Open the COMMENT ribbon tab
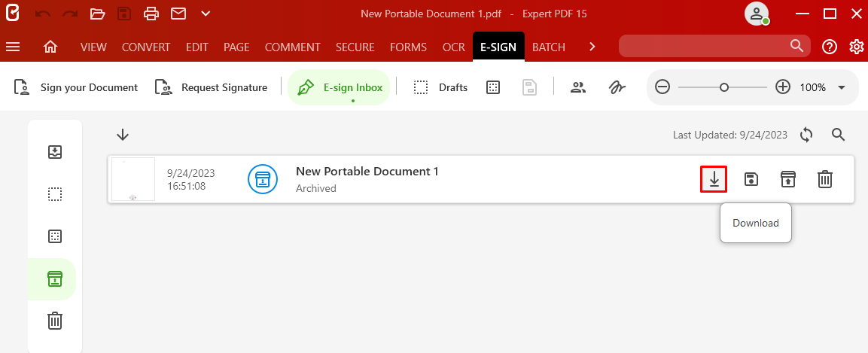The image size is (868, 353). (x=293, y=47)
